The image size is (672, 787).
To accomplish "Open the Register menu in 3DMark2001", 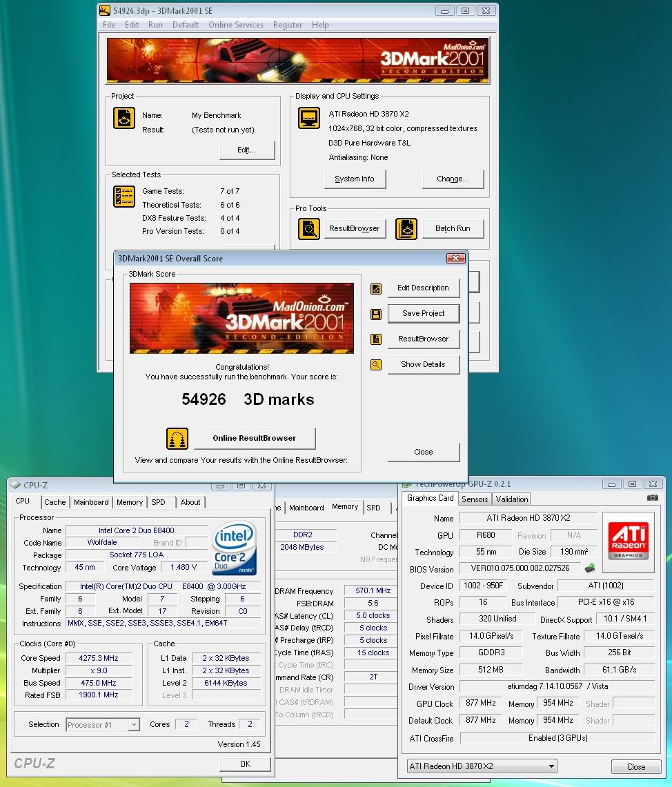I will pyautogui.click(x=288, y=25).
